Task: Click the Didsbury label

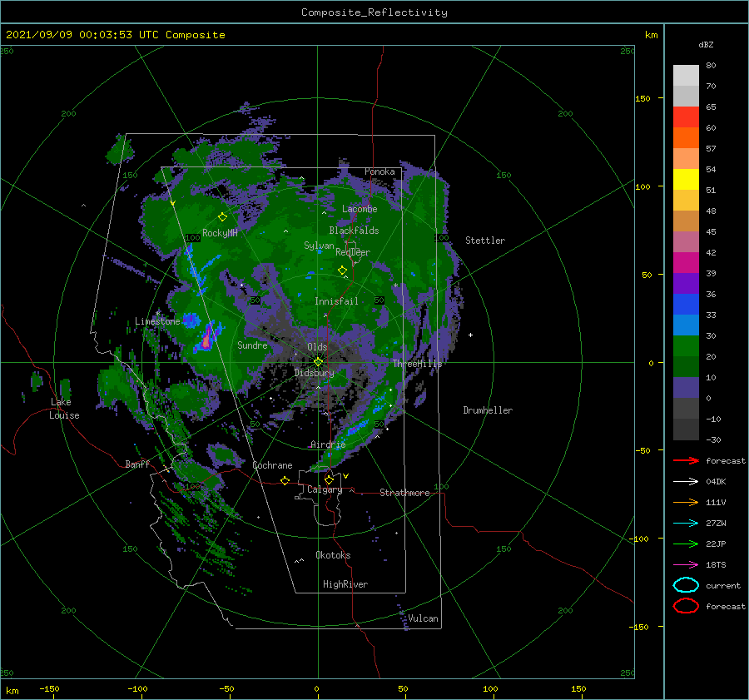Action: (314, 373)
